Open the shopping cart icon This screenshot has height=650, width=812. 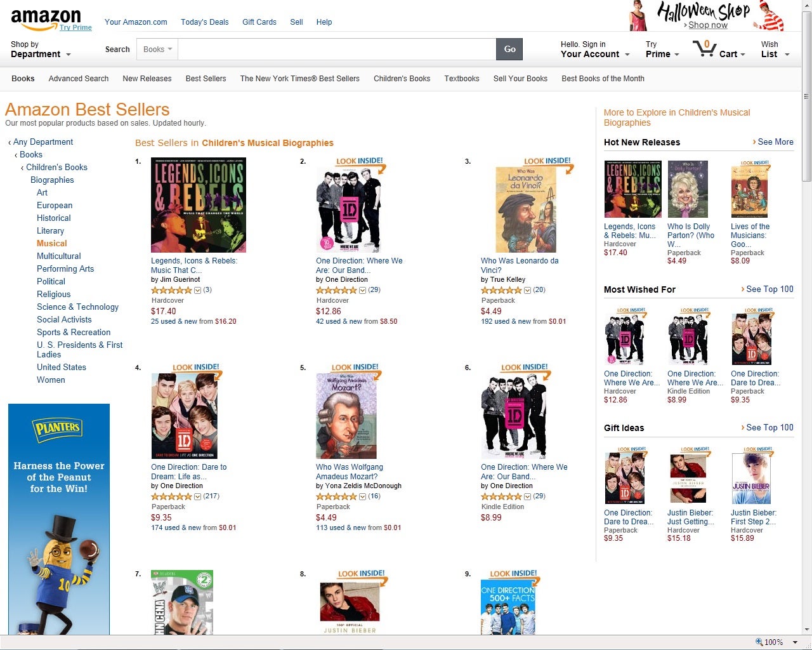[704, 49]
